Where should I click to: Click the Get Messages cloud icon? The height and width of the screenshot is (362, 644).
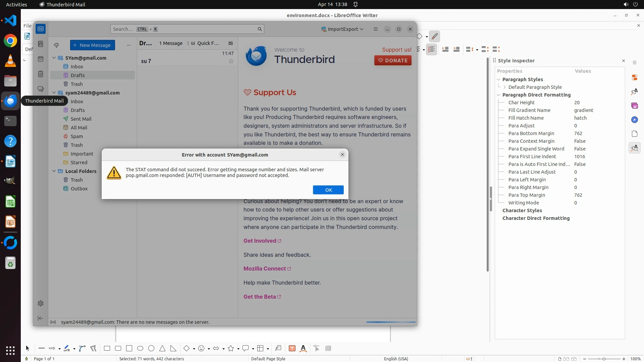click(56, 45)
